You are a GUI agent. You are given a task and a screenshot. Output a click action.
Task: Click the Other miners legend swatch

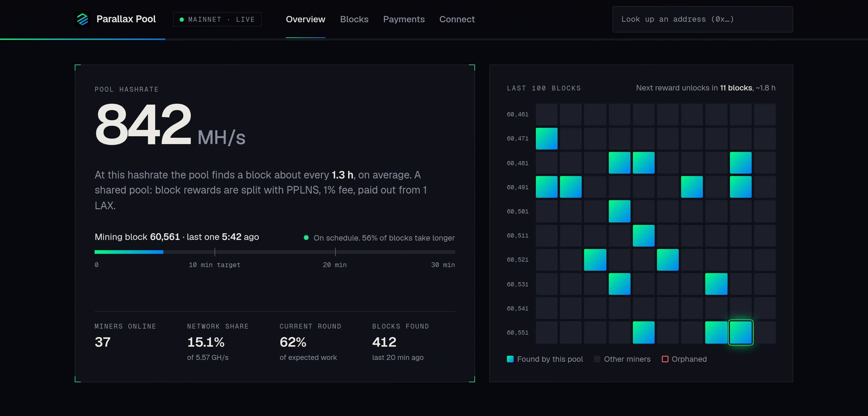pyautogui.click(x=597, y=359)
